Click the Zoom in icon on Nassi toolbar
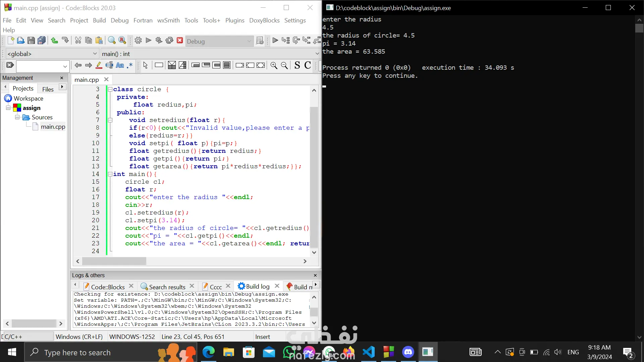Viewport: 644px width, 362px height. (274, 65)
